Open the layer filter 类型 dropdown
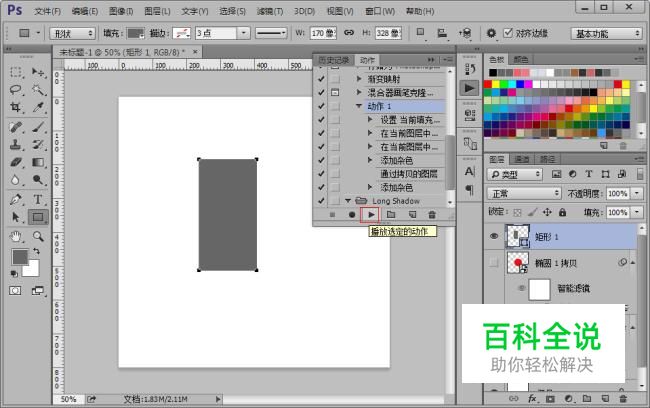650x408 pixels. (514, 174)
